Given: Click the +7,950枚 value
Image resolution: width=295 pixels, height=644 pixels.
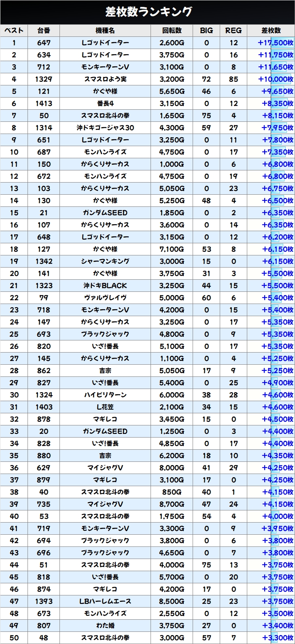Looking at the screenshot, I should coord(278,128).
